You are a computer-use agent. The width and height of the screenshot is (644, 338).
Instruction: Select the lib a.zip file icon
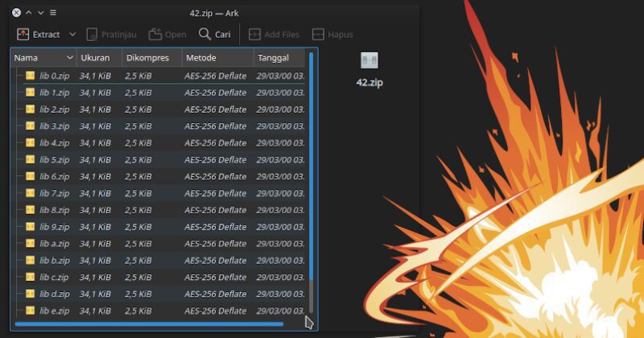coord(30,244)
